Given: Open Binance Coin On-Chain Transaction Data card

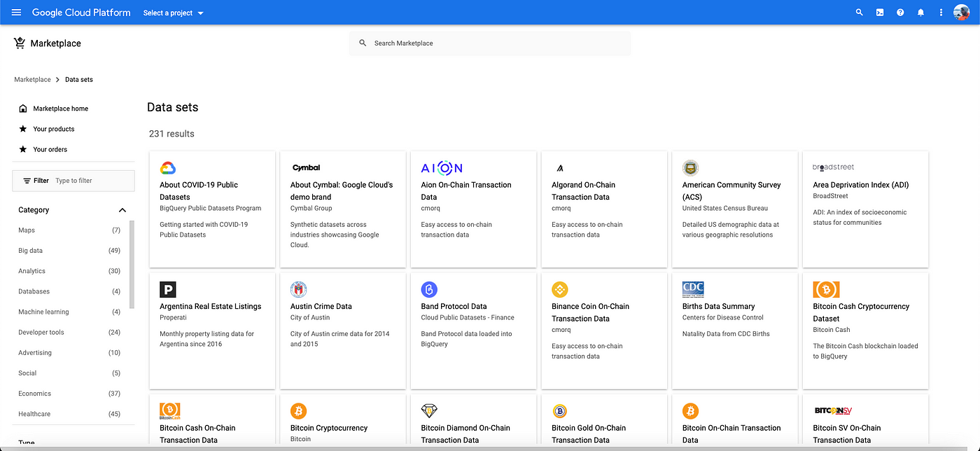Looking at the screenshot, I should (x=604, y=331).
